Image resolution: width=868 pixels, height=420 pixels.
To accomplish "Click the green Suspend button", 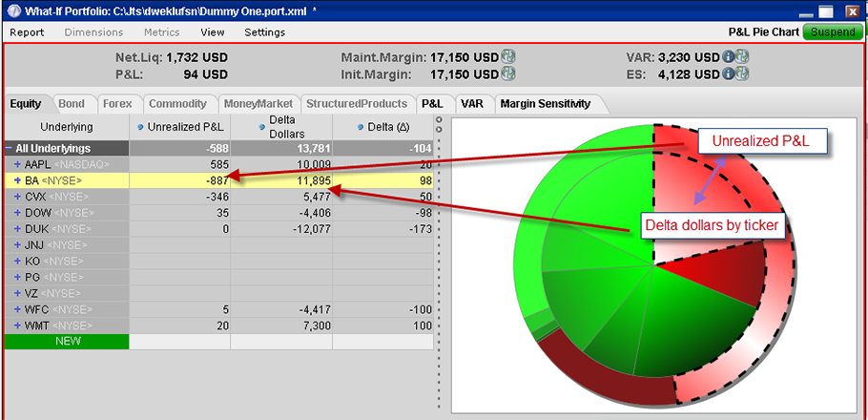I will coord(833,32).
